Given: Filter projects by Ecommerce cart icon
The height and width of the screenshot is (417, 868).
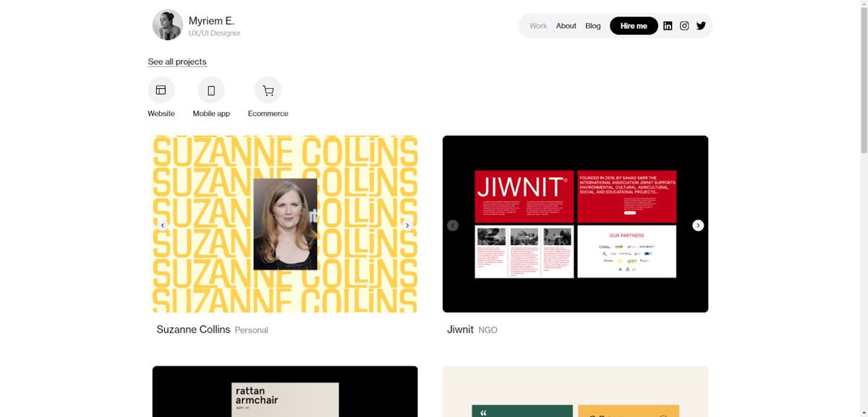Looking at the screenshot, I should pyautogui.click(x=268, y=90).
